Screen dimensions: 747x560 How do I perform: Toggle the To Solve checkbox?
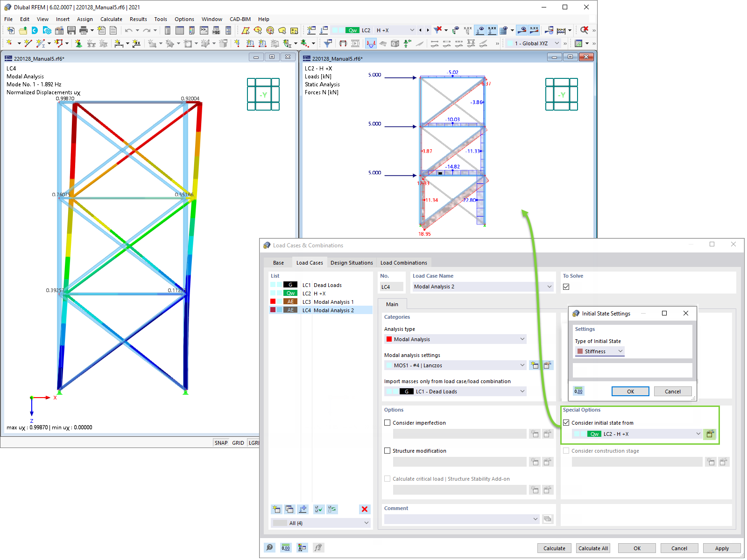click(x=566, y=287)
